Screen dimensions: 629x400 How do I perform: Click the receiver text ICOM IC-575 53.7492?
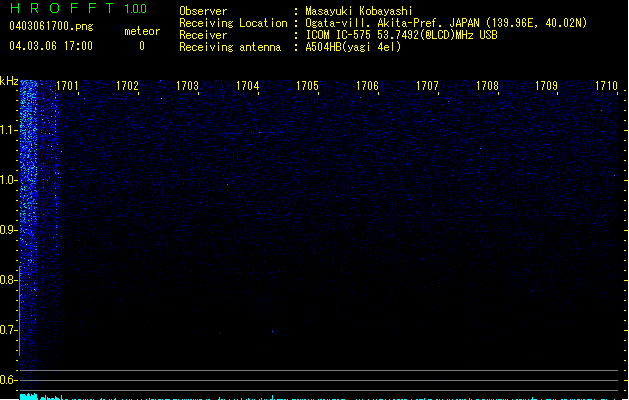point(402,35)
